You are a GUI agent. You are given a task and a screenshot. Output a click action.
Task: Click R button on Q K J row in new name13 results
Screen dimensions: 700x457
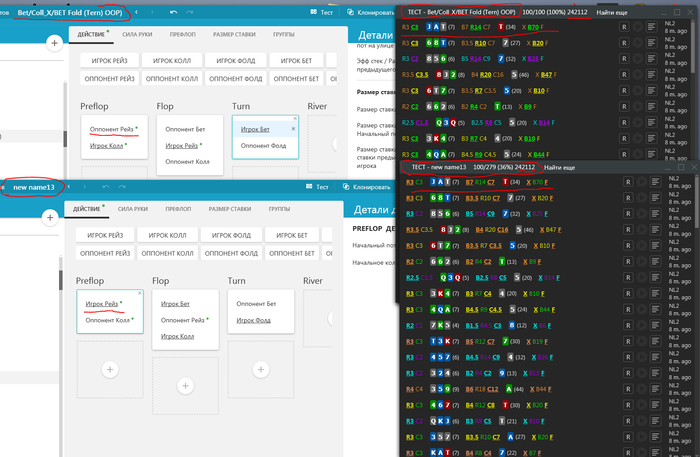coord(628,421)
